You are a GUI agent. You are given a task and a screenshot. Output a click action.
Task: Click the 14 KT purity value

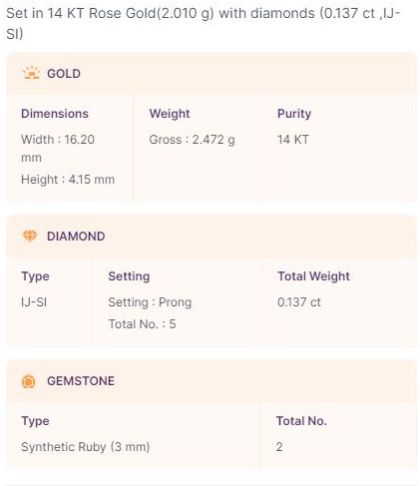(293, 139)
